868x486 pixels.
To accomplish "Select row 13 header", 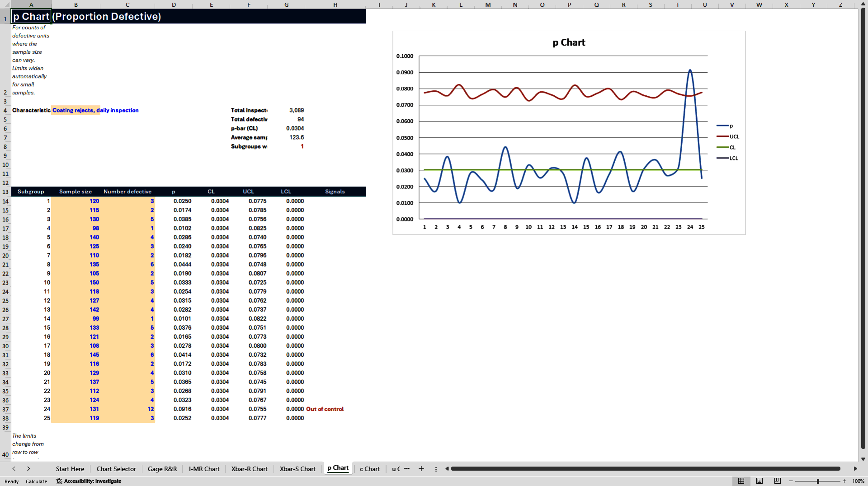I will 5,192.
